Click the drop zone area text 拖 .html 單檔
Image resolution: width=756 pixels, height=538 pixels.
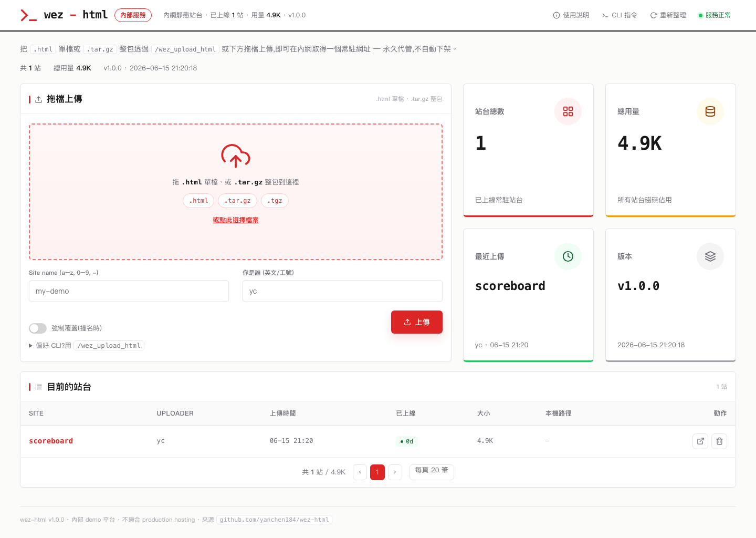(236, 182)
